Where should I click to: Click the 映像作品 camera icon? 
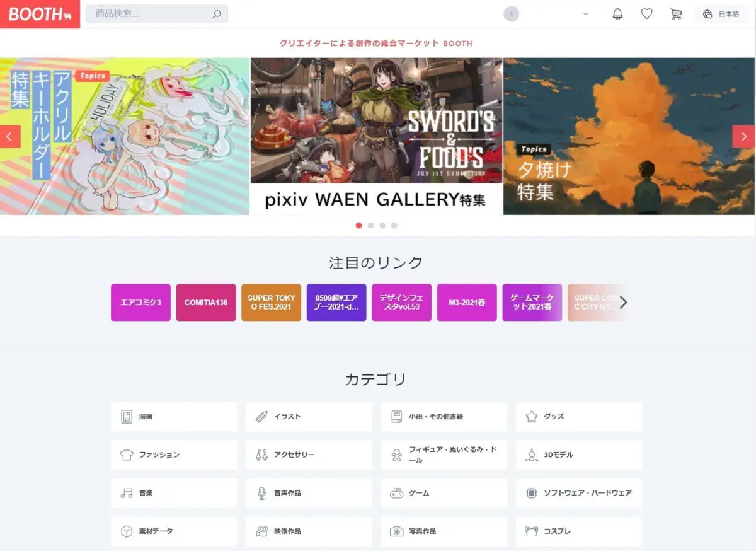click(x=261, y=531)
